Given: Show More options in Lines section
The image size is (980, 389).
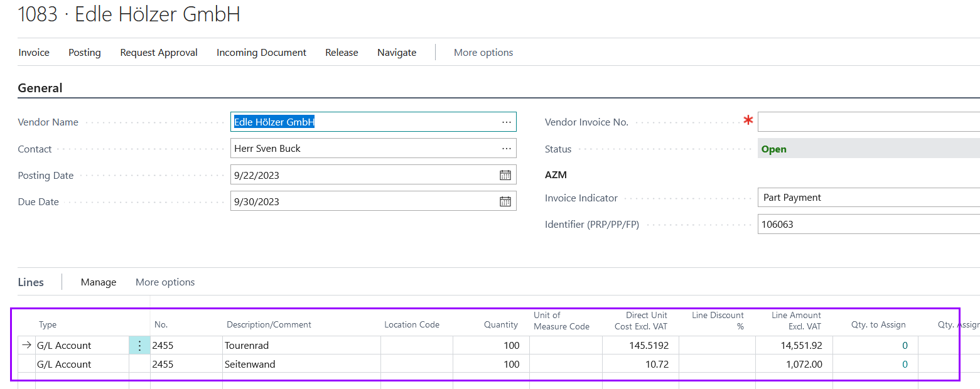Looking at the screenshot, I should tap(165, 282).
